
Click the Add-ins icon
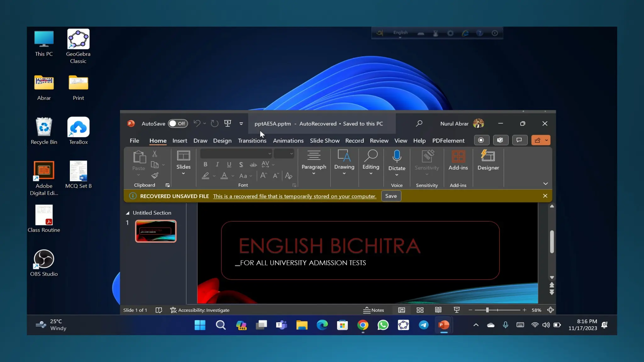(458, 156)
